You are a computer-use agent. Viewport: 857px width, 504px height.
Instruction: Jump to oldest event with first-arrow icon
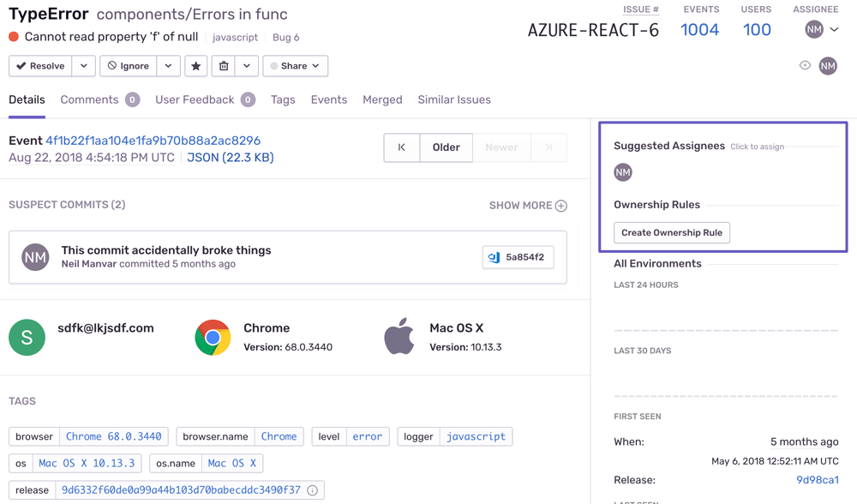[x=401, y=147]
